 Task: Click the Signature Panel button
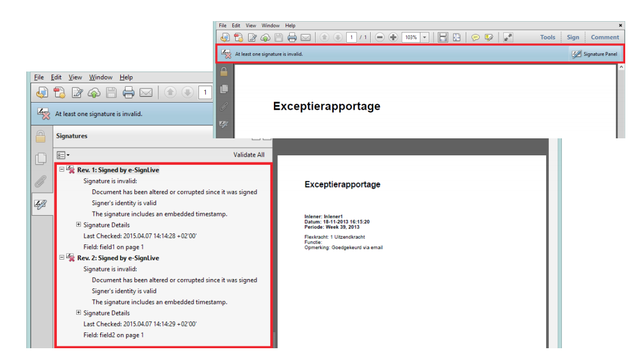(x=595, y=54)
